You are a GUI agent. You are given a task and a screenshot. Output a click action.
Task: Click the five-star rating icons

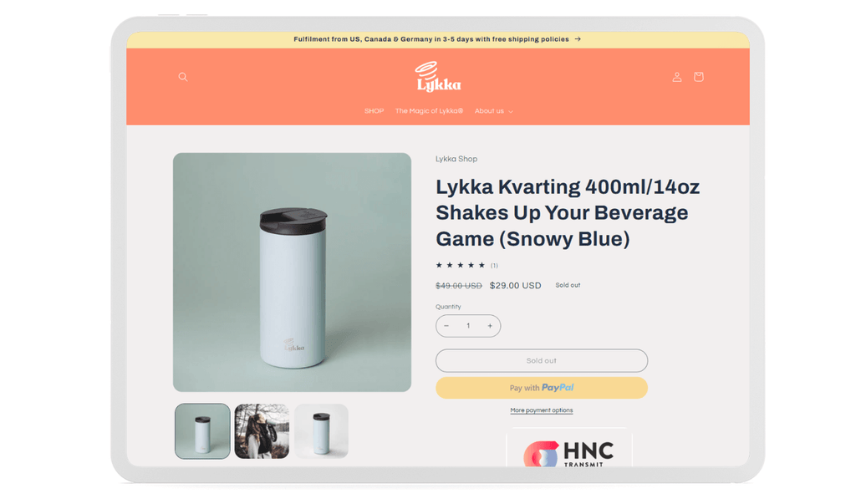tap(461, 266)
